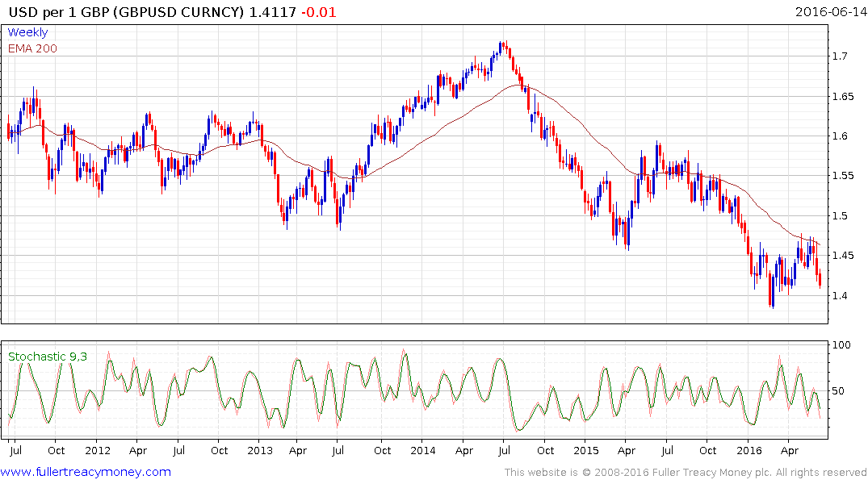The width and height of the screenshot is (868, 484).
Task: Select the 1.65 price axis label
Action: [x=843, y=96]
